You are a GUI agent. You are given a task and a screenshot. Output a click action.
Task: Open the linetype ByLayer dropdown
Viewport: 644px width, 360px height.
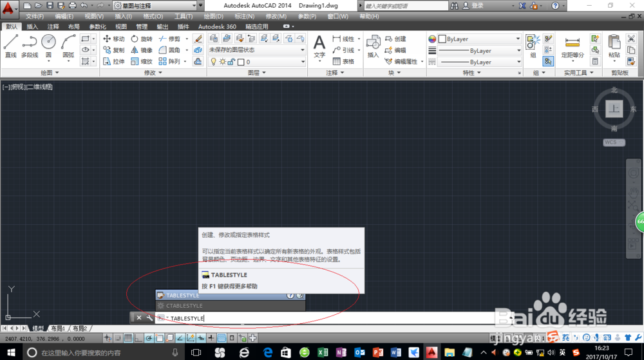click(480, 62)
